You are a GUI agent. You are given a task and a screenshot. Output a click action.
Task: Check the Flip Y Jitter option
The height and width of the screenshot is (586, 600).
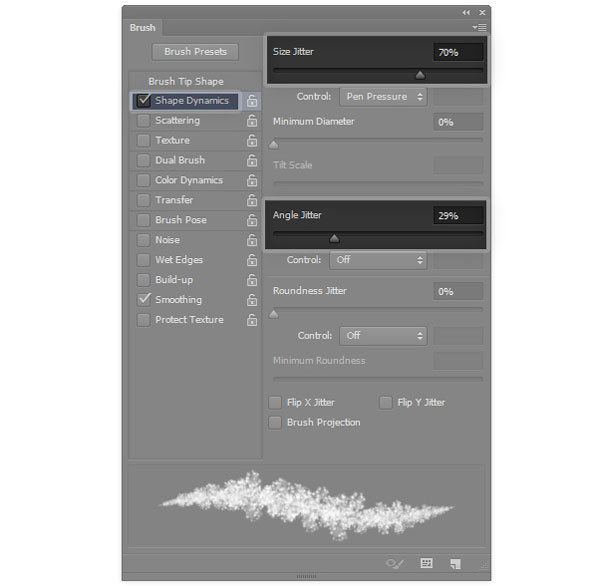(386, 403)
